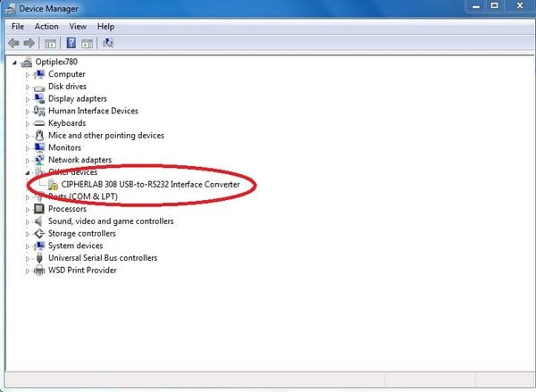The height and width of the screenshot is (392, 536).
Task: Click the Help toolbar icon with question mark
Action: pyautogui.click(x=70, y=43)
